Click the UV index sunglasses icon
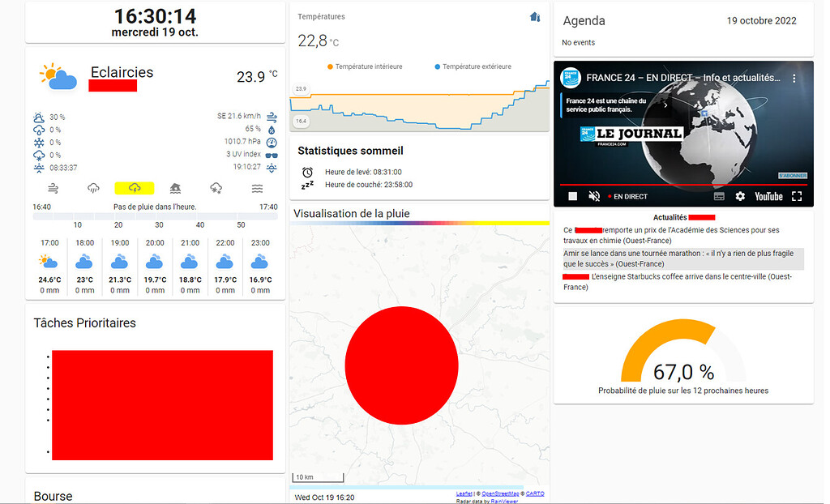Screen dimensions: 830x504 pyautogui.click(x=272, y=153)
